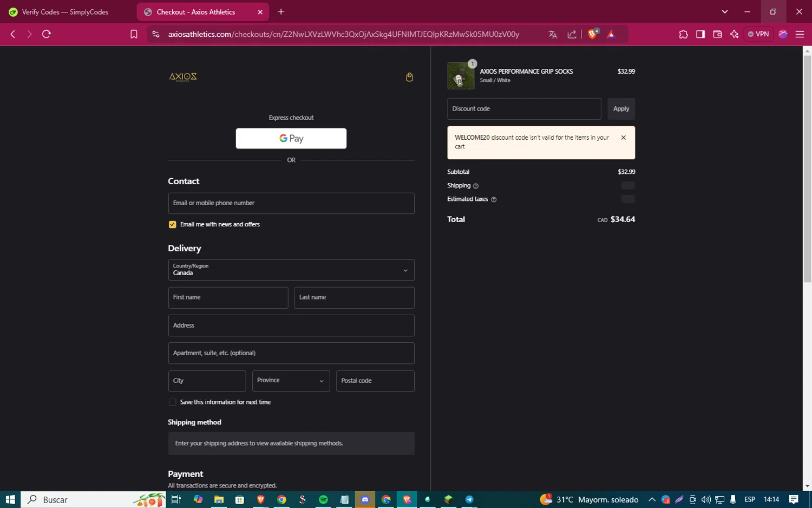Open the translate page icon
Viewport: 812px width, 508px height.
coord(553,34)
